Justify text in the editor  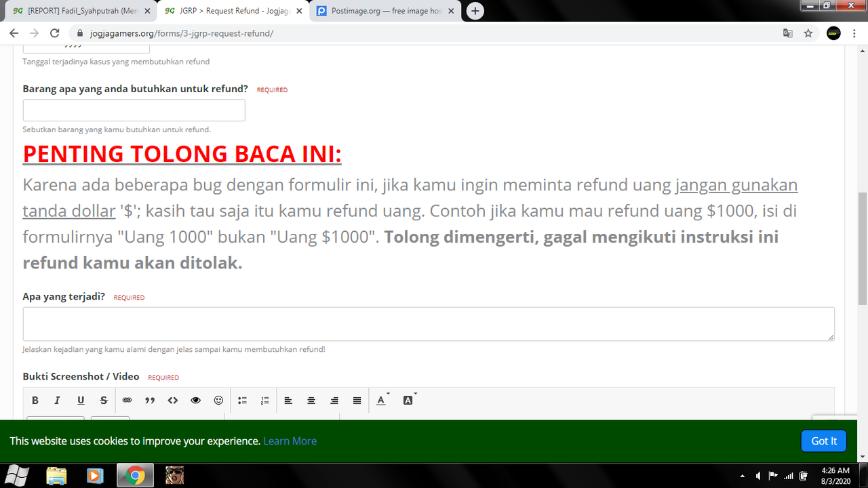pyautogui.click(x=357, y=401)
